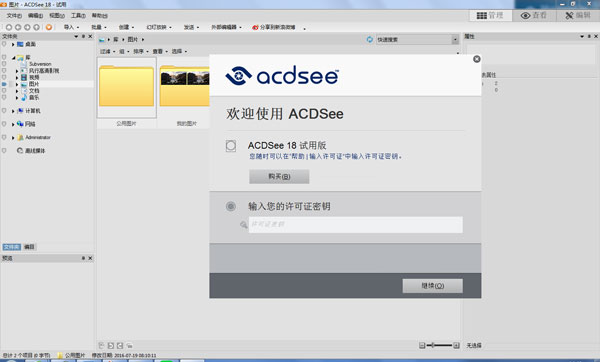Switch to 管理 manage mode
The height and width of the screenshot is (362, 600).
click(490, 15)
